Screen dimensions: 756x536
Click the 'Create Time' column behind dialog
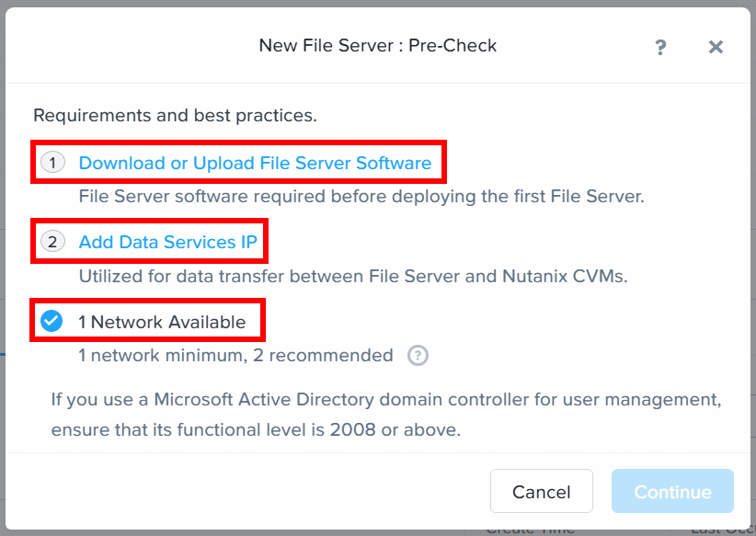[529, 529]
